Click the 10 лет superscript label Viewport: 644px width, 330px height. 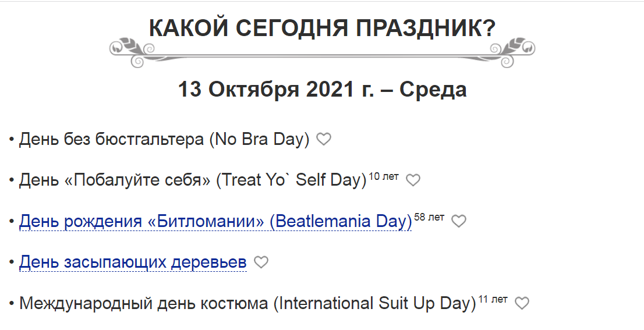click(384, 176)
